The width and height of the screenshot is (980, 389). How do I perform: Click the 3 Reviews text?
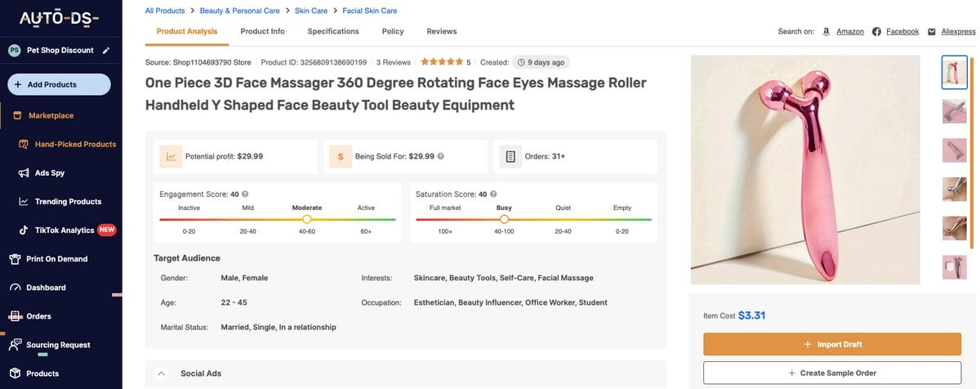(x=394, y=62)
